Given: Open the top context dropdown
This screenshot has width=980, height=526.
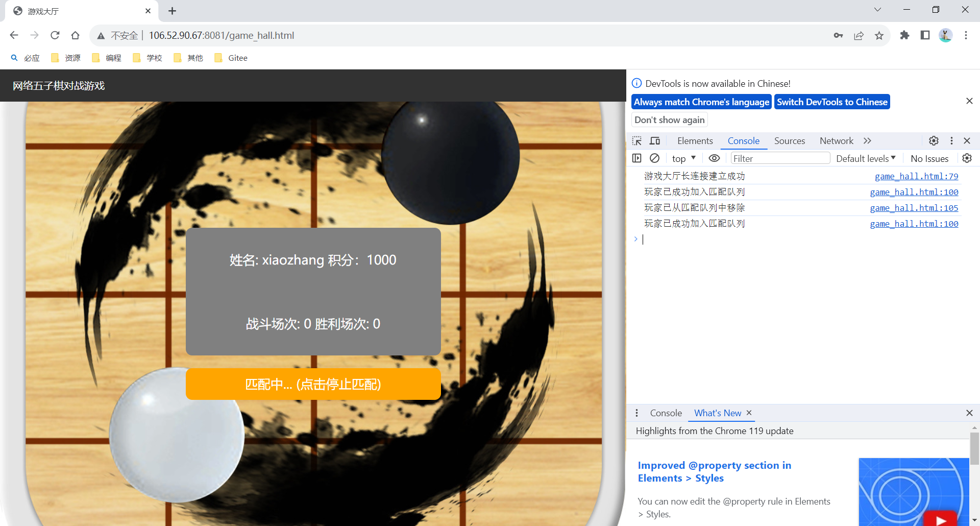Looking at the screenshot, I should 684,158.
